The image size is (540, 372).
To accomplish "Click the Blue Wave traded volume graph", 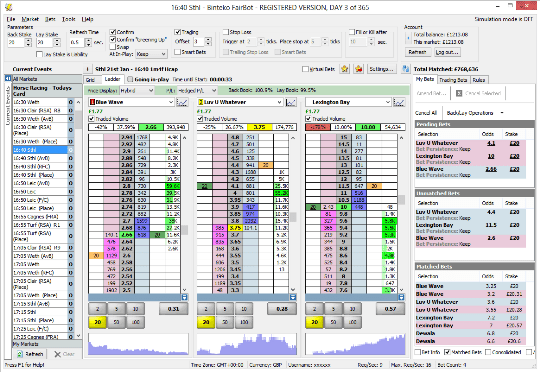I will (138, 344).
